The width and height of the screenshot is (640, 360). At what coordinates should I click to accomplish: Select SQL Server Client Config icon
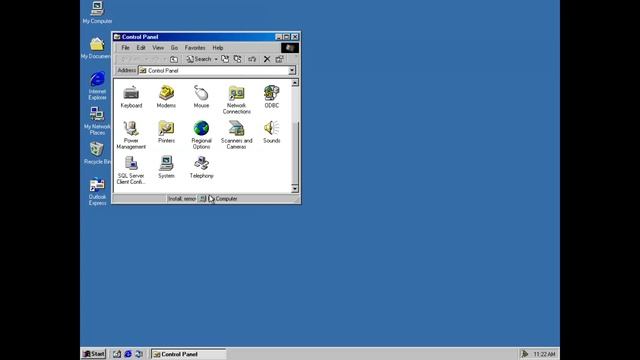coord(131,170)
